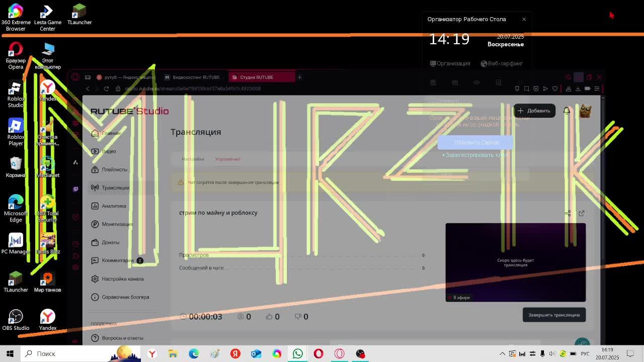
Task: Open File Explorer from taskbar
Action: click(x=173, y=353)
